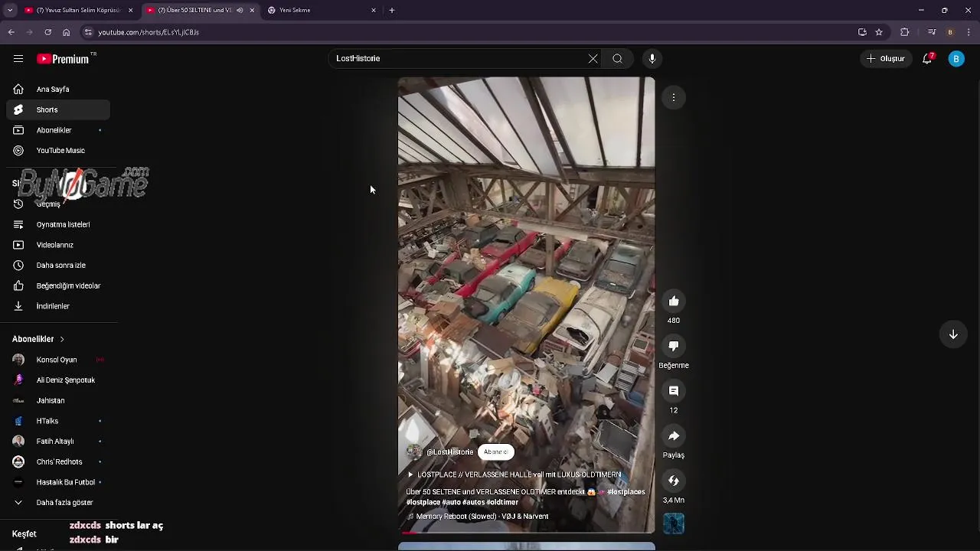Like the short with 480 likes
This screenshot has width=980, height=551.
(x=674, y=302)
